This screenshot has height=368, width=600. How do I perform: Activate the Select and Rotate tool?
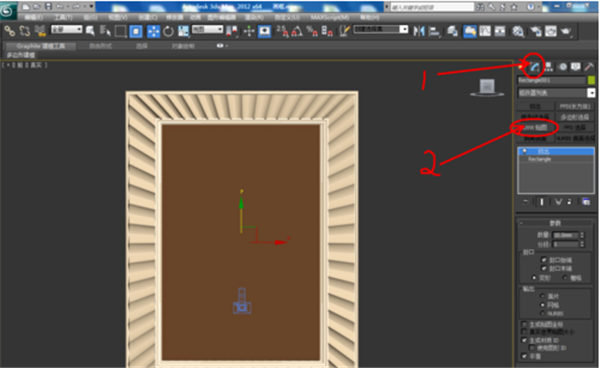pyautogui.click(x=168, y=31)
